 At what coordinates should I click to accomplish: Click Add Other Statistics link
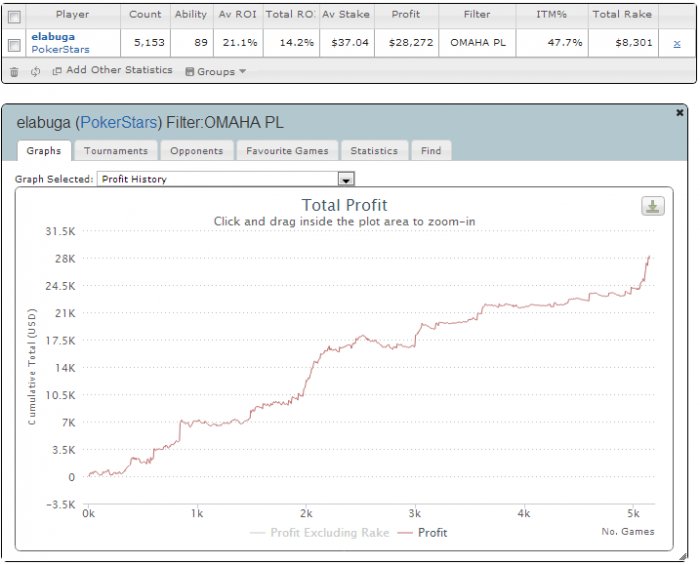coord(119,70)
